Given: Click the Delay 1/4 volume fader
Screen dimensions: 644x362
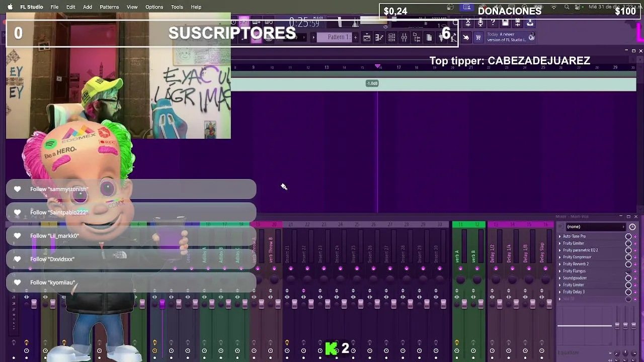Looking at the screenshot, I should (x=516, y=304).
